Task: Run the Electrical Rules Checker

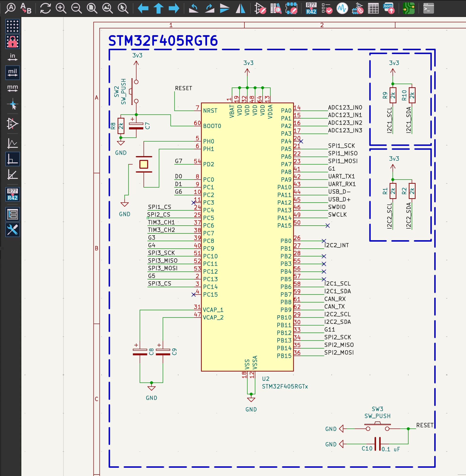Action: (x=327, y=8)
